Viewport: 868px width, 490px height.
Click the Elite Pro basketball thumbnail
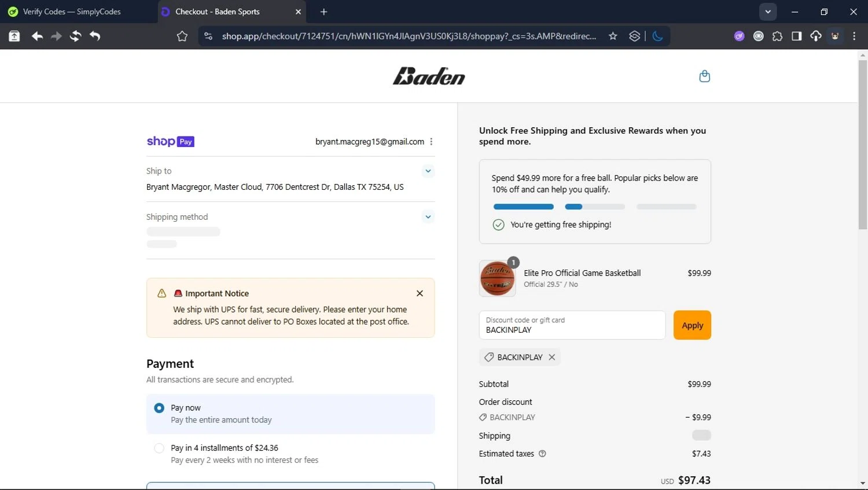(497, 278)
